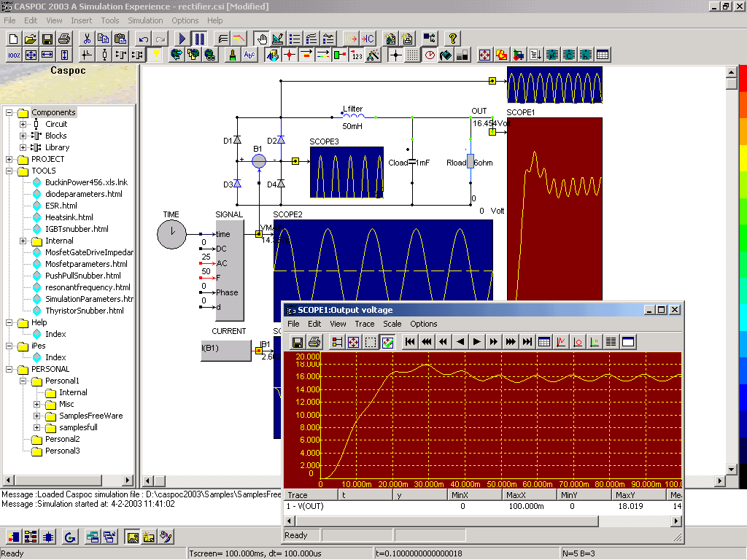Open context help question mark icon

point(452,39)
